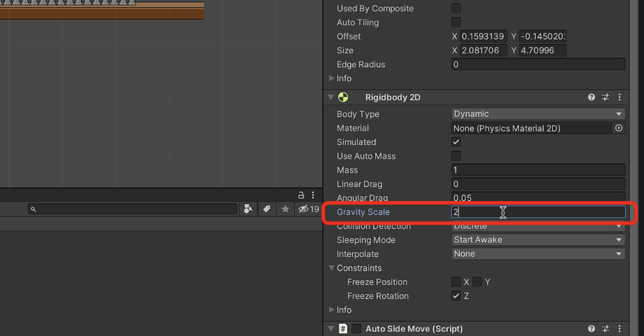Click the project search box

coord(133,209)
